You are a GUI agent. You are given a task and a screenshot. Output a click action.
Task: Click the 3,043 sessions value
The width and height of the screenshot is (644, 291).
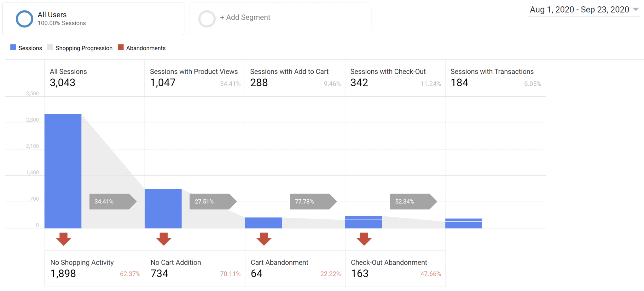pyautogui.click(x=62, y=83)
